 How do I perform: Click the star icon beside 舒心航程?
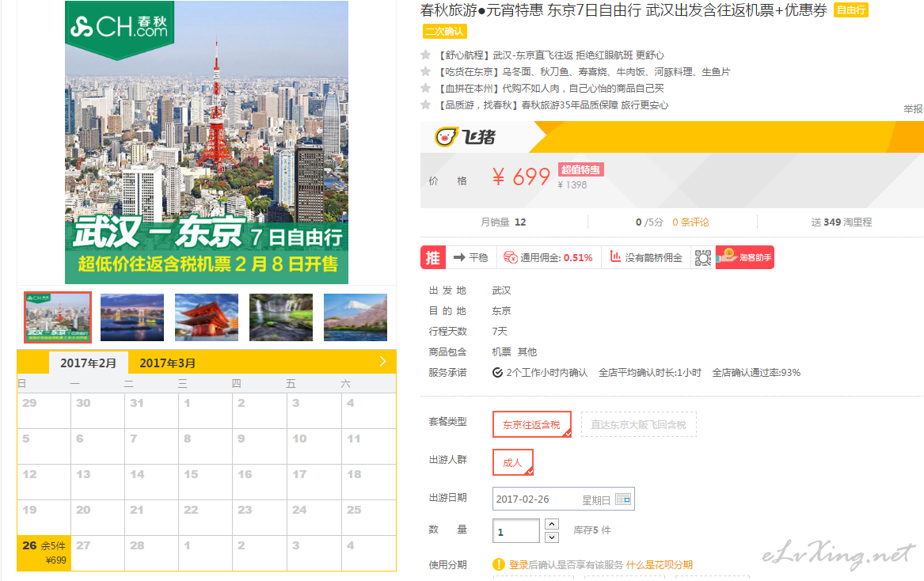tap(425, 55)
